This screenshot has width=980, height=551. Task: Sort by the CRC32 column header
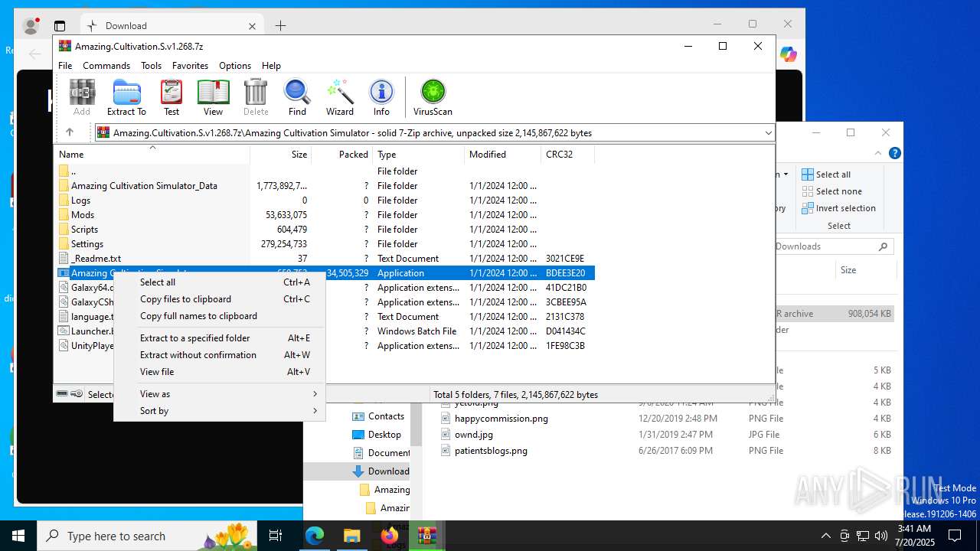point(567,154)
